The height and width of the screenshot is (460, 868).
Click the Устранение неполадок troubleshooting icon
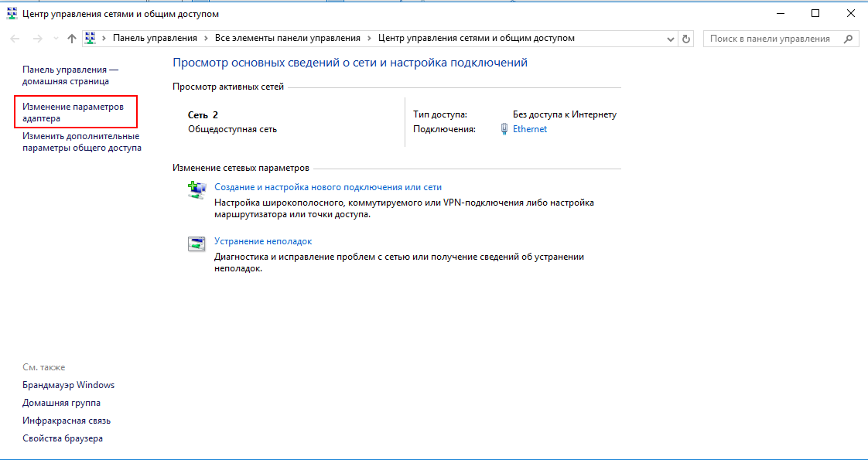click(196, 244)
